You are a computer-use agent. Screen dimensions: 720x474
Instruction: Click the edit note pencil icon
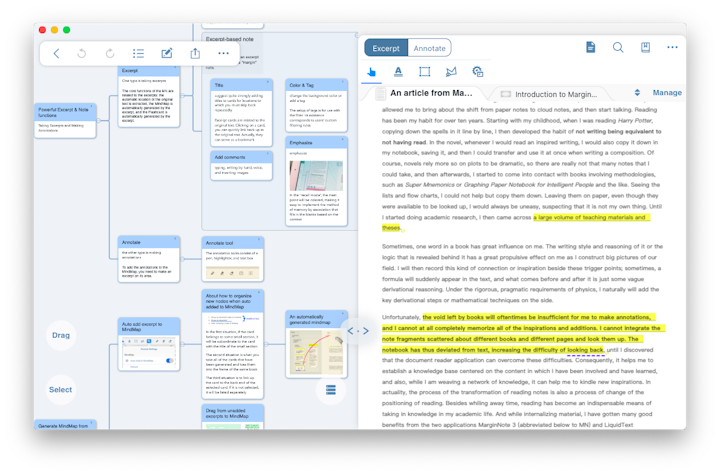pos(167,53)
